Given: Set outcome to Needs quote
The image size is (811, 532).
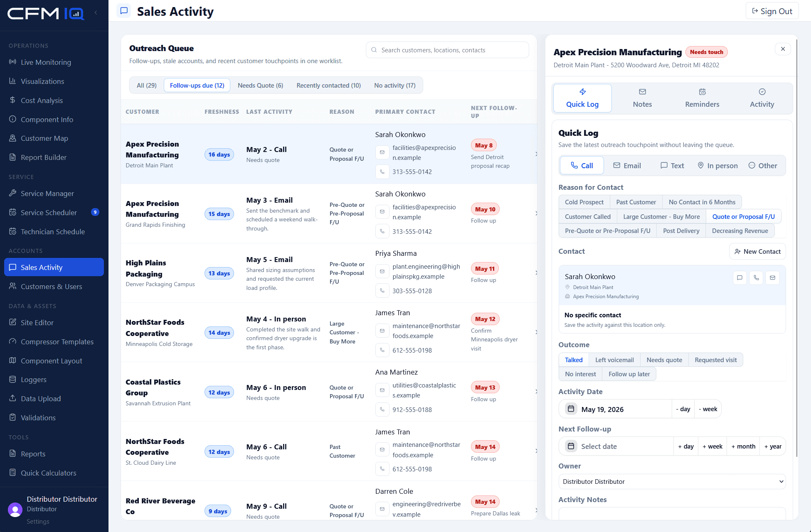Looking at the screenshot, I should [664, 360].
